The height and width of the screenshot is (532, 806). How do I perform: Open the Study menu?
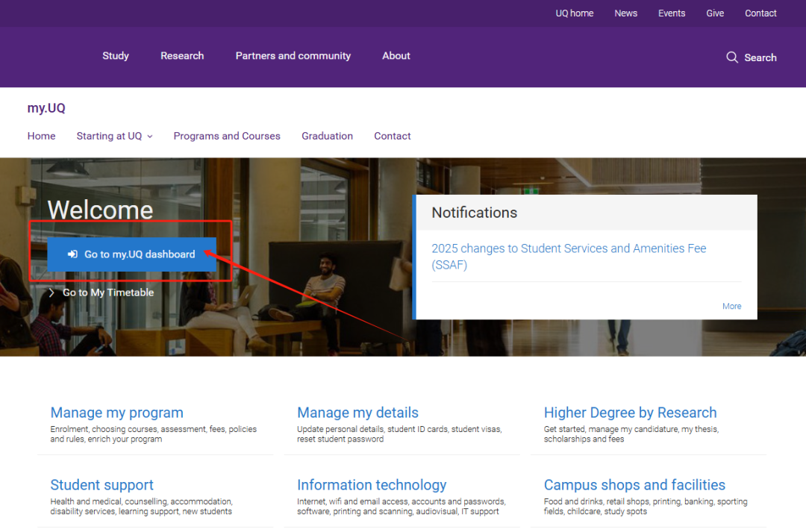point(116,55)
